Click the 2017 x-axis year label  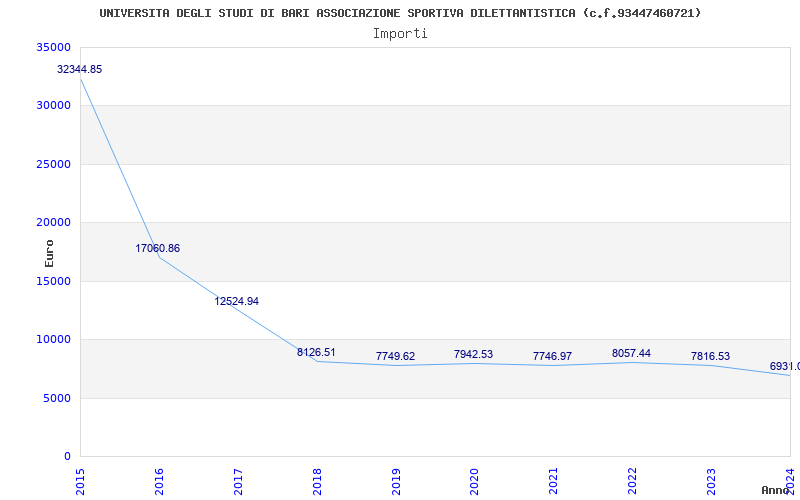coord(238,482)
